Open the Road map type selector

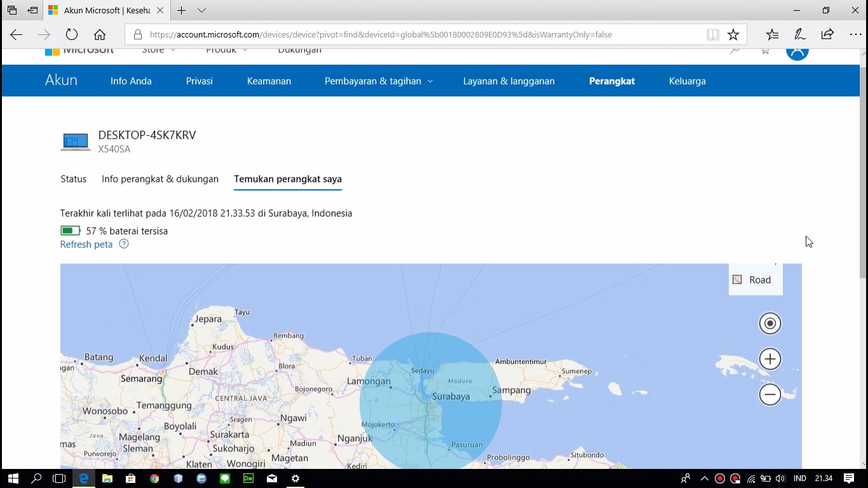pyautogui.click(x=755, y=280)
